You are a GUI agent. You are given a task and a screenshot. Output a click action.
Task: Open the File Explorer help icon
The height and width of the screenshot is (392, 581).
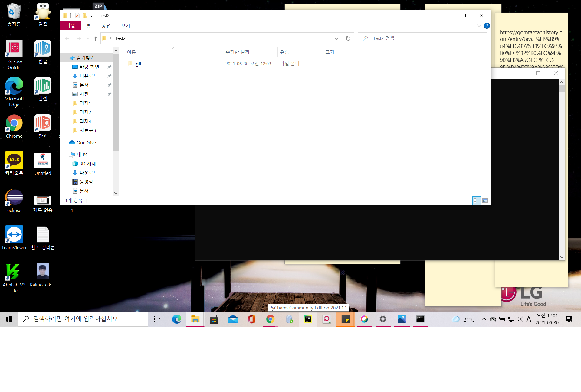(x=487, y=26)
